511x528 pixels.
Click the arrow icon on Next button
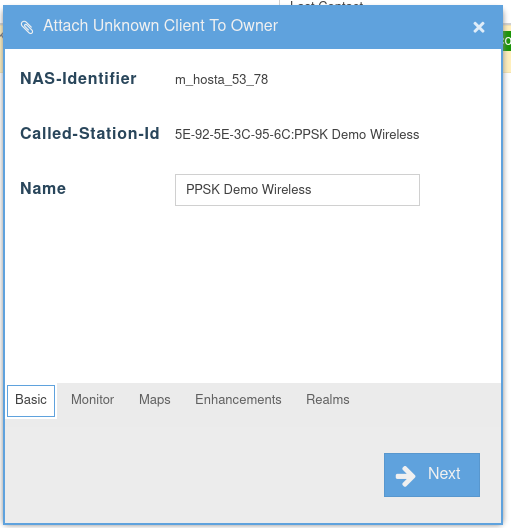[406, 476]
